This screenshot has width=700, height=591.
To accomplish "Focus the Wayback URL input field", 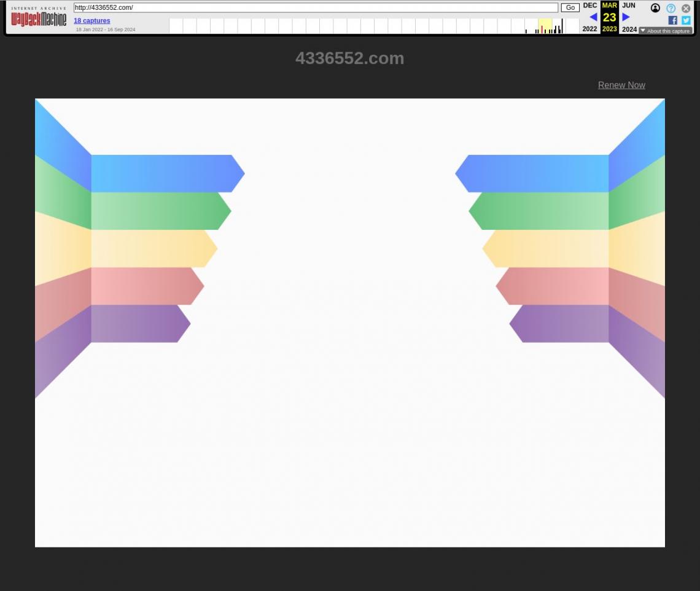I will coord(316,8).
